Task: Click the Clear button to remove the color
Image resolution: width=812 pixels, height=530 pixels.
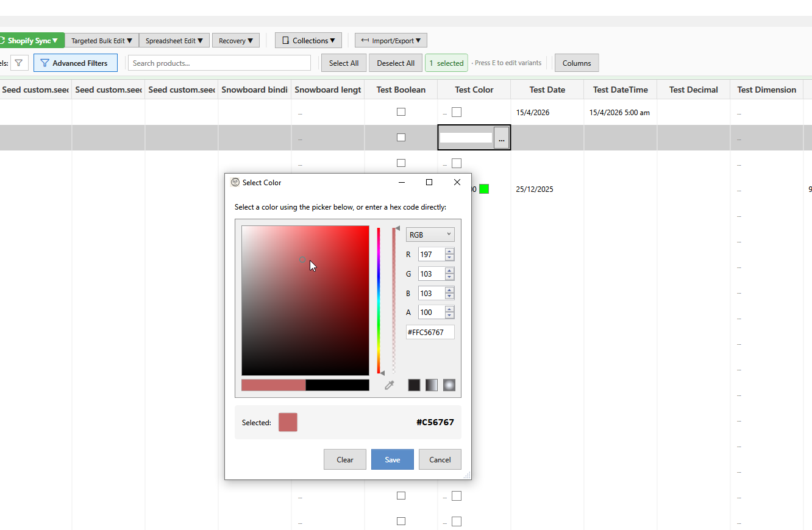Action: pos(344,459)
